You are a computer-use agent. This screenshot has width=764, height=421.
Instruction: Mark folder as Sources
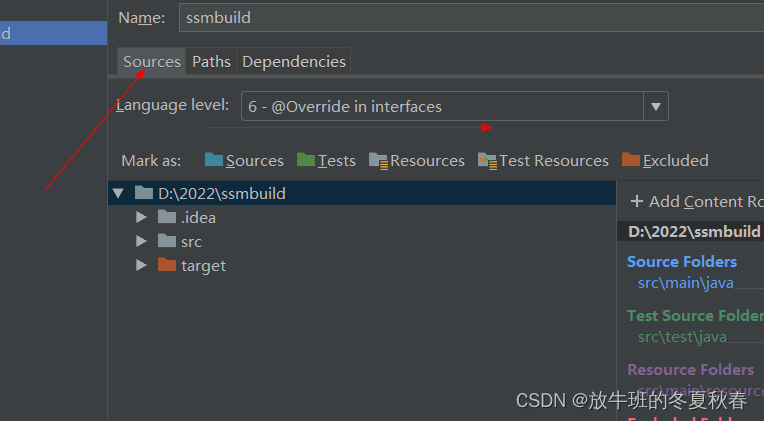click(244, 160)
